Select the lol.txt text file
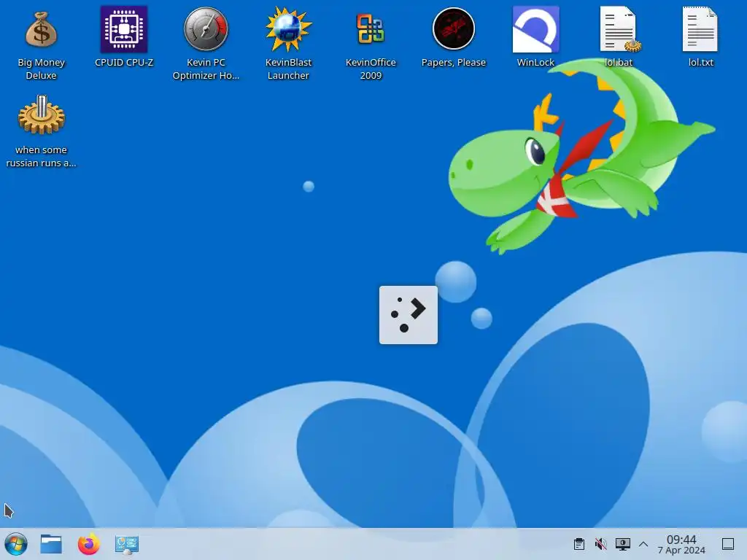The width and height of the screenshot is (747, 560). click(x=700, y=29)
